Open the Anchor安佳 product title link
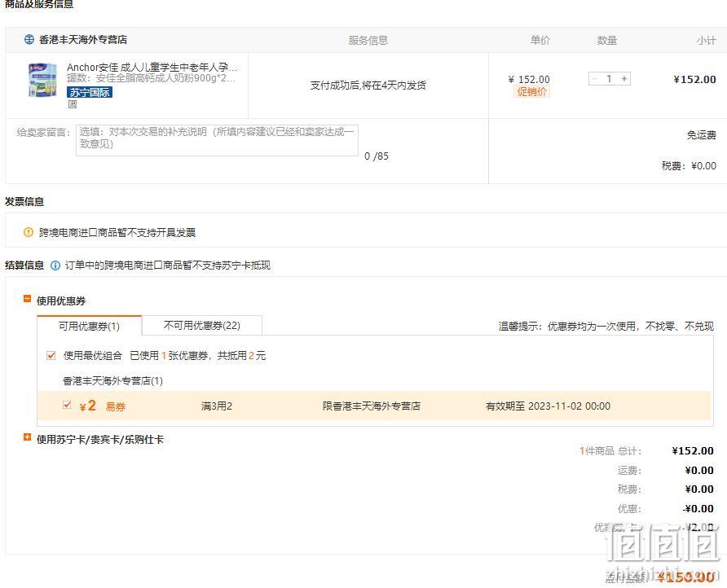Viewport: 727px width, 588px height. point(152,67)
